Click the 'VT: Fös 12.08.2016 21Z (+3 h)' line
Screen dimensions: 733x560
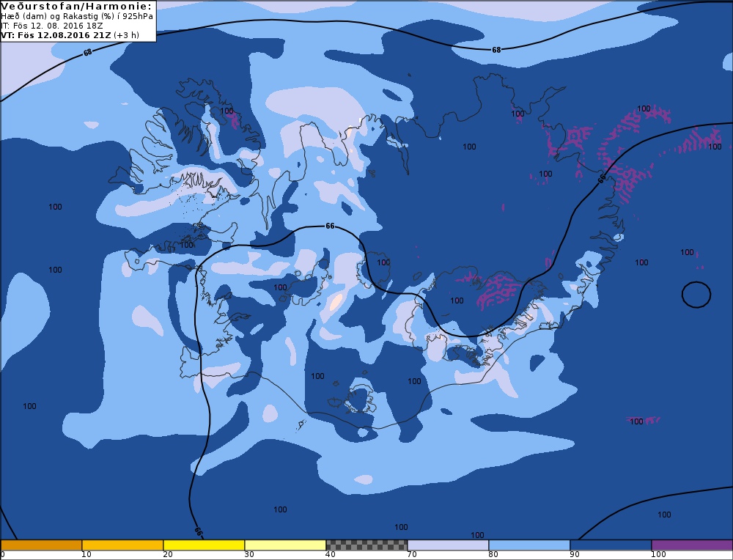click(70, 35)
